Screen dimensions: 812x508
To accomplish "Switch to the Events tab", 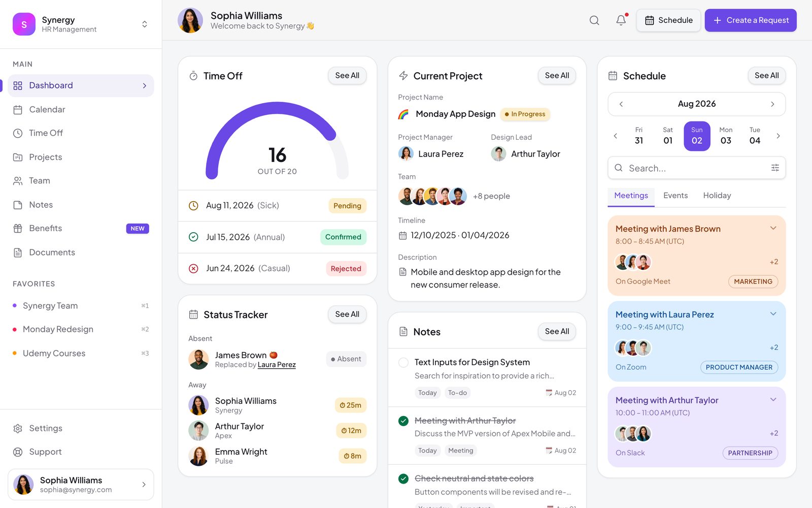I will click(675, 196).
